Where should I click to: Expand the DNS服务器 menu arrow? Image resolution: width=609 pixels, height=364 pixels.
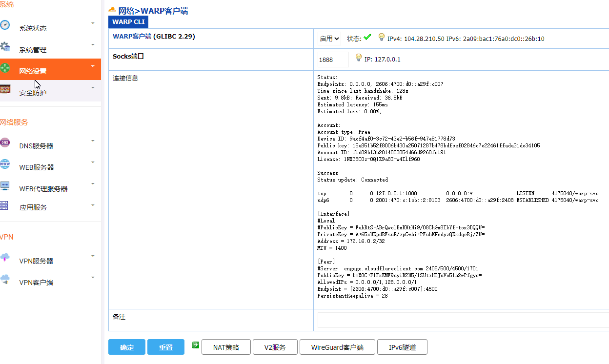pyautogui.click(x=93, y=141)
